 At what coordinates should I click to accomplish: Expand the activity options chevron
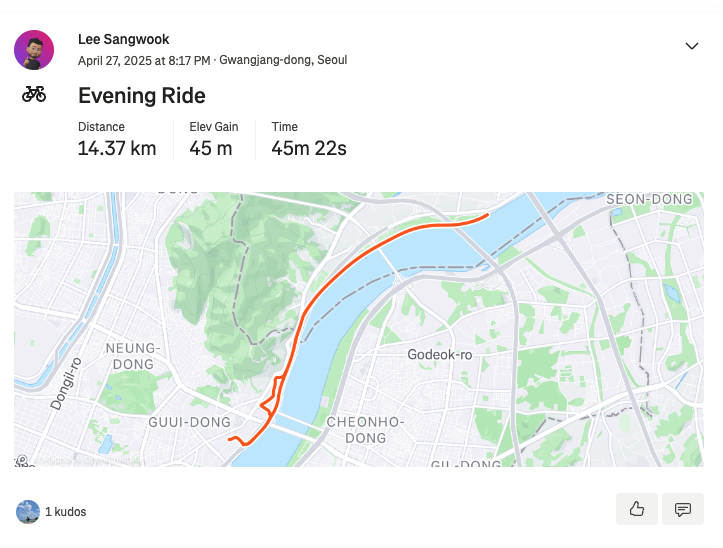692,46
